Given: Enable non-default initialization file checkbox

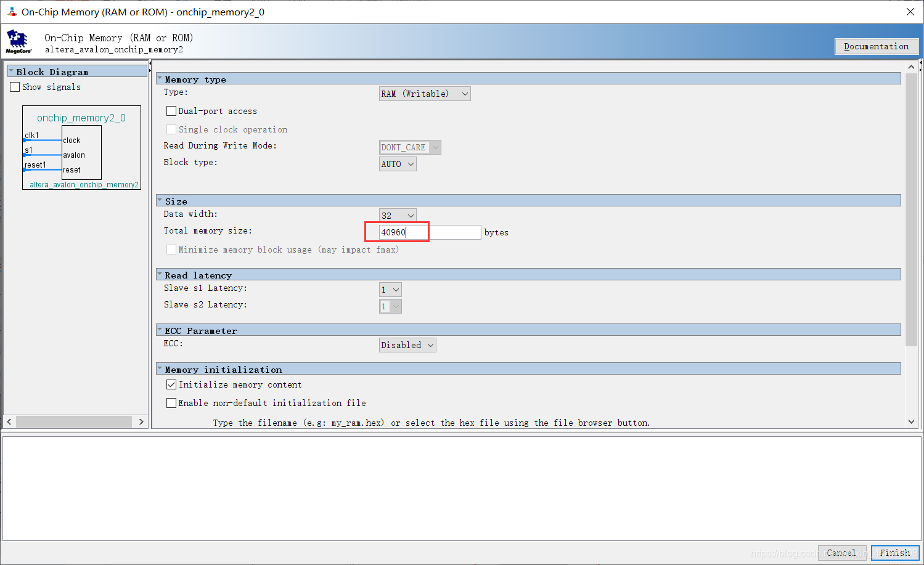Looking at the screenshot, I should pos(171,403).
